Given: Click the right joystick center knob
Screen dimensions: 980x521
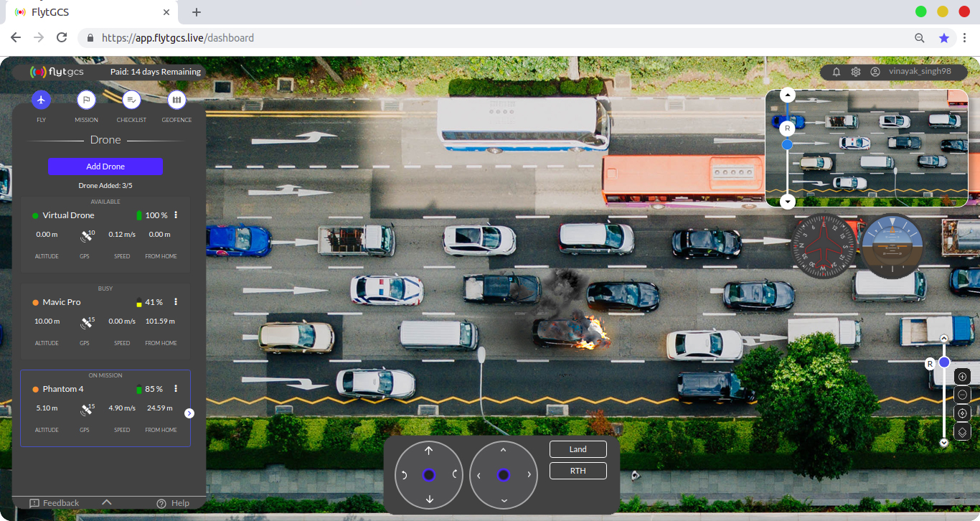Looking at the screenshot, I should pos(504,475).
